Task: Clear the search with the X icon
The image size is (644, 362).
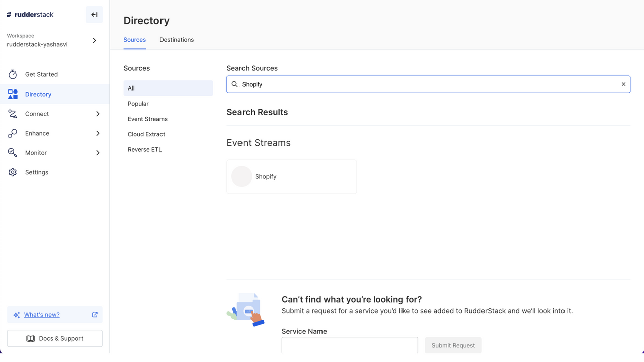Action: tap(623, 84)
